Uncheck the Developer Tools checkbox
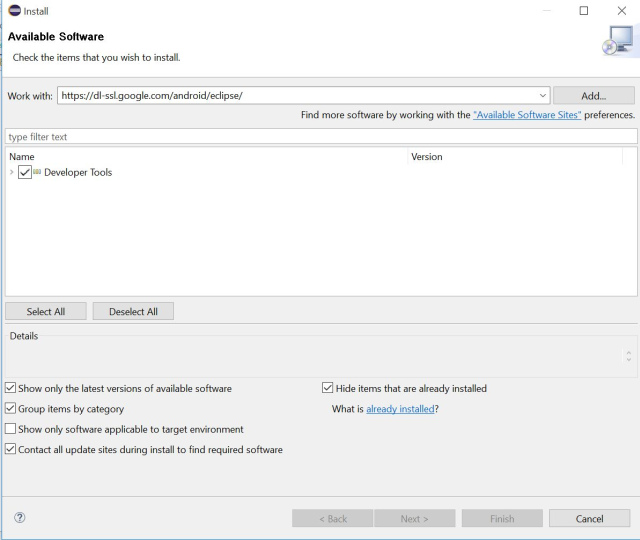This screenshot has width=640, height=540. (25, 173)
